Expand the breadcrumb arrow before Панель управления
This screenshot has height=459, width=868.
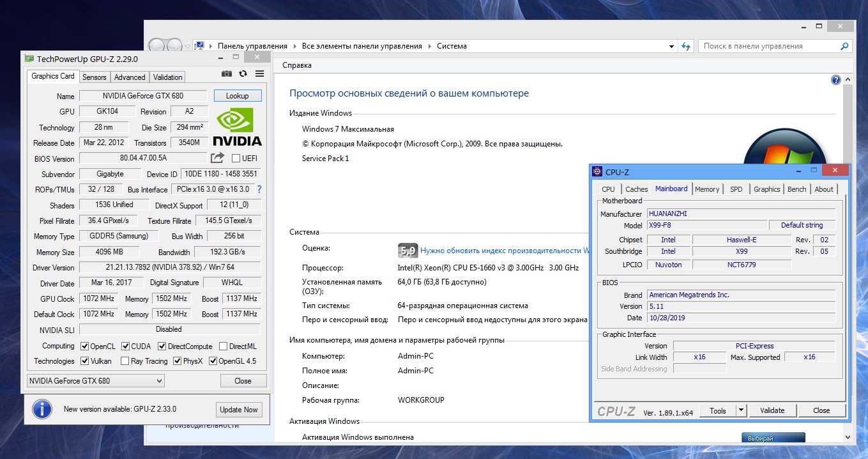pos(211,46)
